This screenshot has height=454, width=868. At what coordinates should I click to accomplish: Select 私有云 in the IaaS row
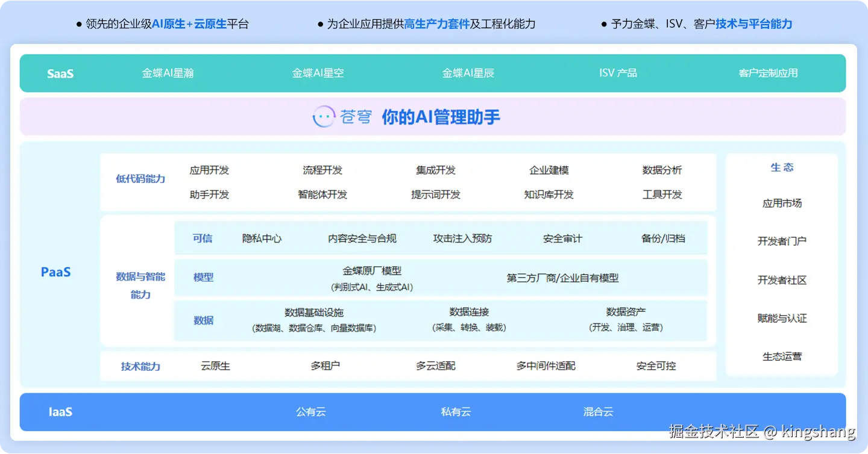click(456, 412)
